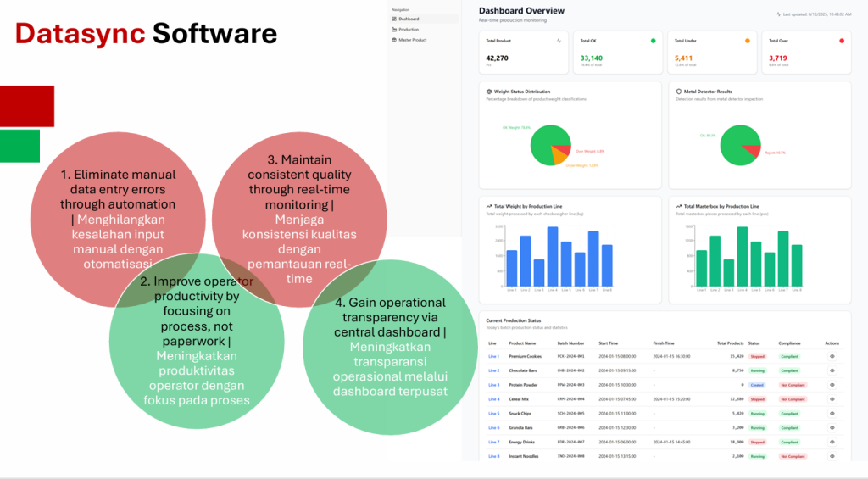Go to Production in the sidebar
Screen dimensions: 868x479
(409, 30)
